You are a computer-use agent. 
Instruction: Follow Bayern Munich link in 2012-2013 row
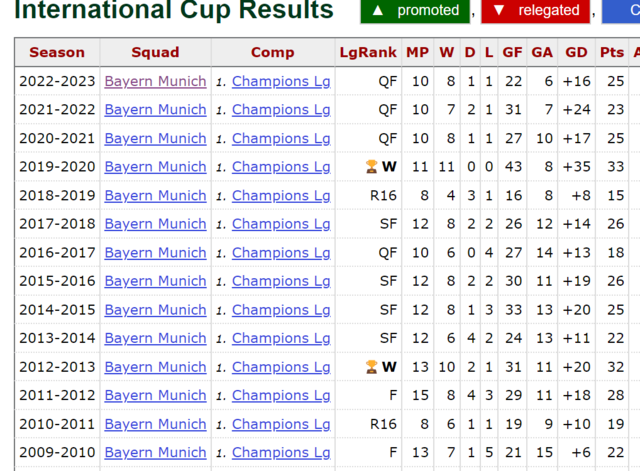(x=155, y=367)
